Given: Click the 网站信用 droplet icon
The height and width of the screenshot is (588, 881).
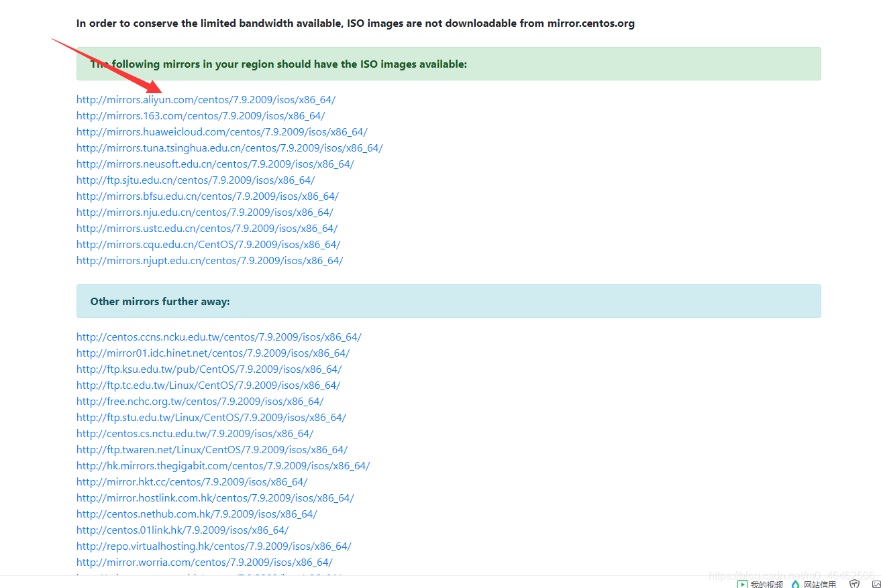Looking at the screenshot, I should click(796, 584).
